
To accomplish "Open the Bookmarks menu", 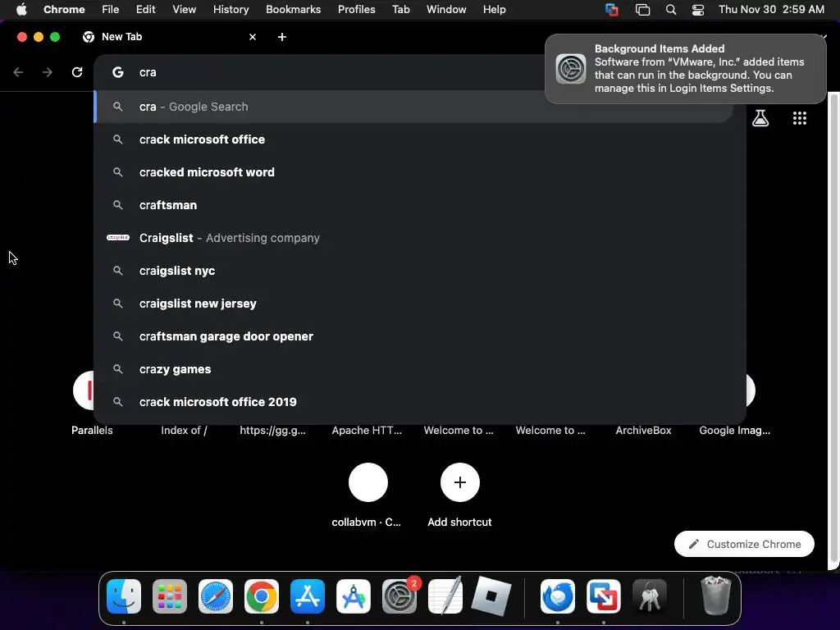I will [x=293, y=10].
